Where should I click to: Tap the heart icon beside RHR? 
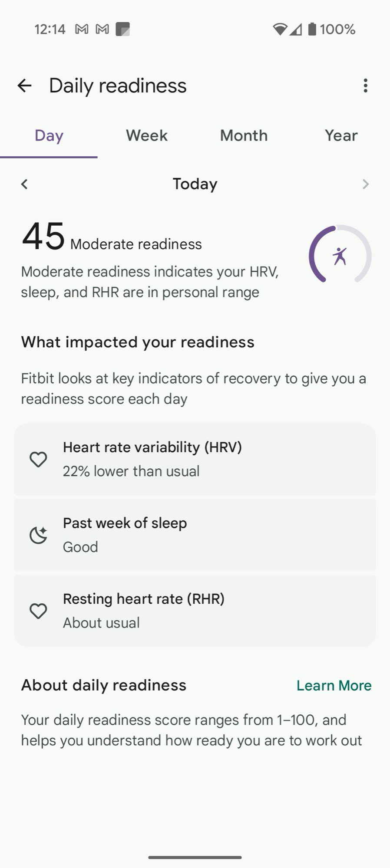pos(38,611)
